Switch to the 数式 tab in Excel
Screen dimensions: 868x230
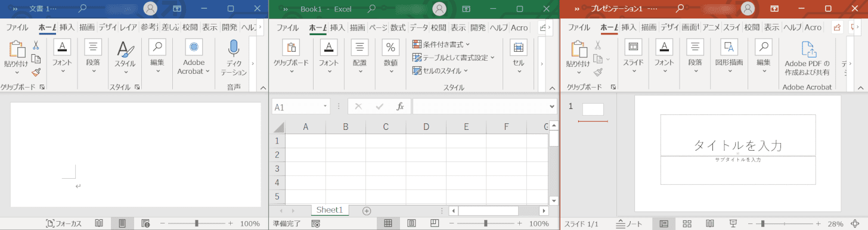tap(398, 27)
